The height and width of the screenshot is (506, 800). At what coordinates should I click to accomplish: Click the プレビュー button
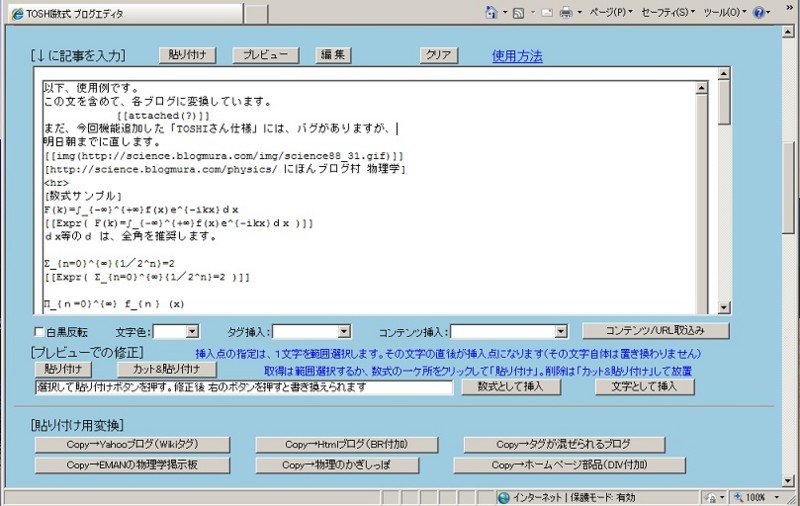coord(265,55)
